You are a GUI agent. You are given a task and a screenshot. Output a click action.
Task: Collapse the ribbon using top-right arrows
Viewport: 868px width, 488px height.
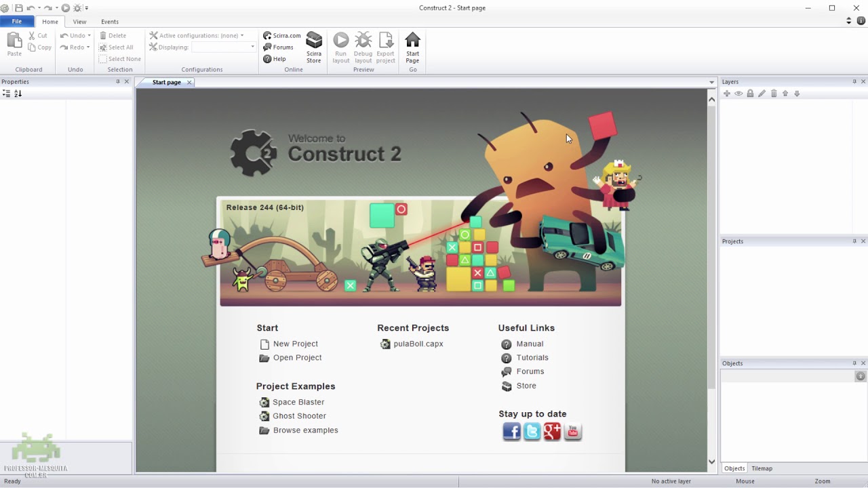(x=848, y=21)
